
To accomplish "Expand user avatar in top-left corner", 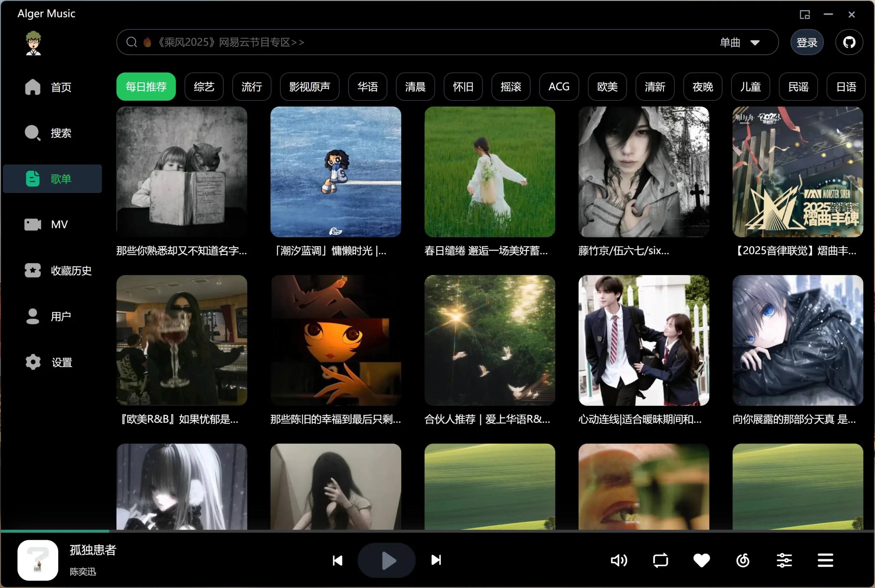I will [33, 43].
